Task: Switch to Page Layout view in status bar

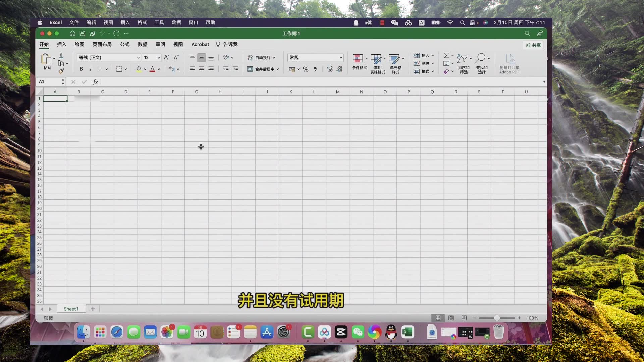Action: tap(451, 318)
